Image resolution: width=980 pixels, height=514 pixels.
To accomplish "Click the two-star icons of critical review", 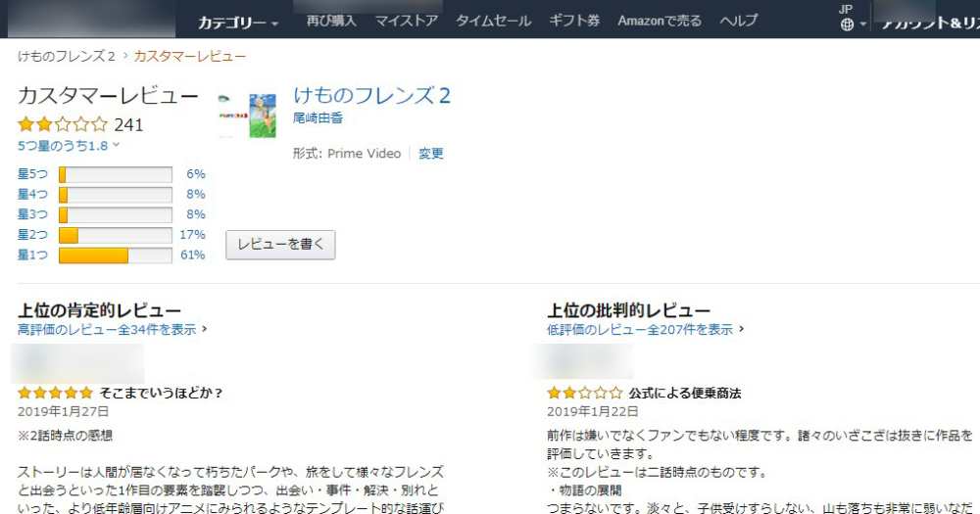I will point(584,393).
